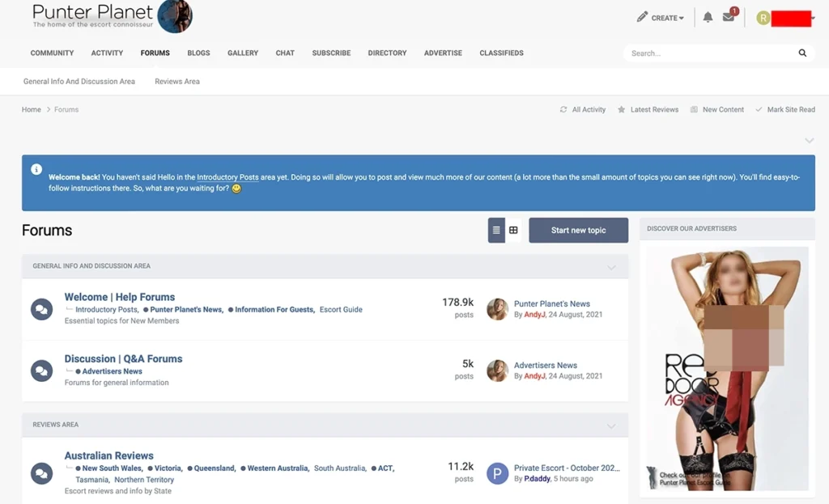Screen dimensions: 829x504
Task: Open the Activity menu
Action: click(x=107, y=53)
